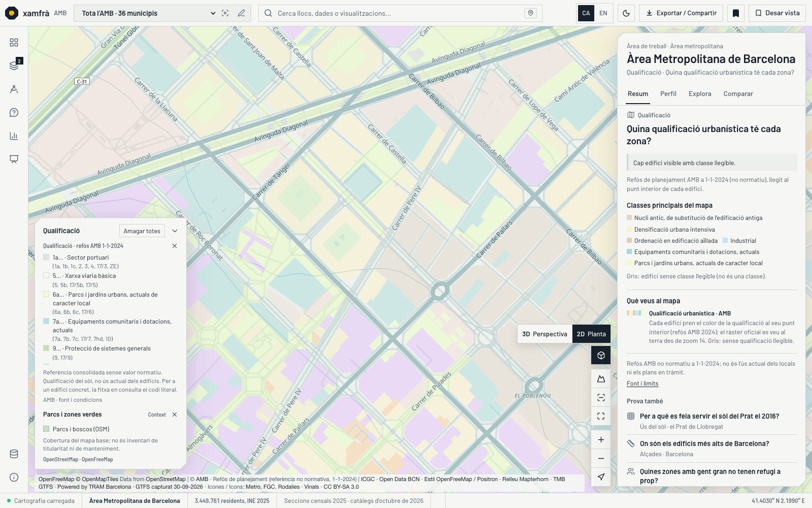Select CA language option
This screenshot has height=508, width=812.
(586, 13)
